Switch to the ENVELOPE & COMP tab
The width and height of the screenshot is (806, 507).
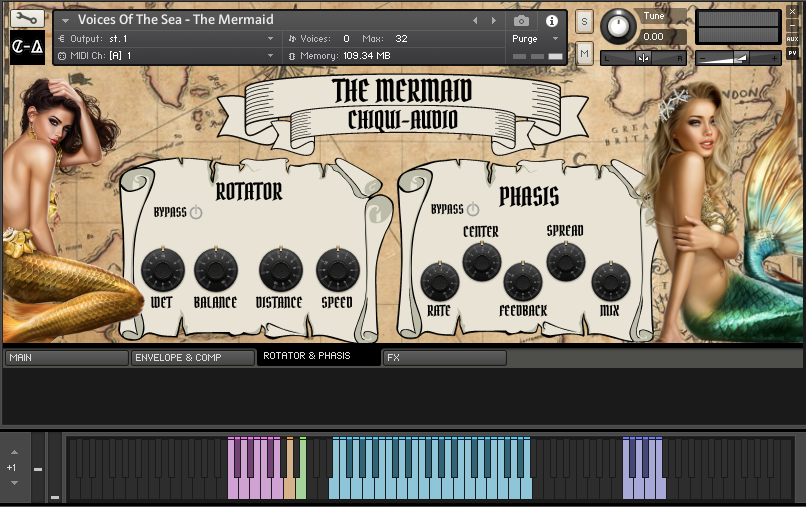click(192, 357)
